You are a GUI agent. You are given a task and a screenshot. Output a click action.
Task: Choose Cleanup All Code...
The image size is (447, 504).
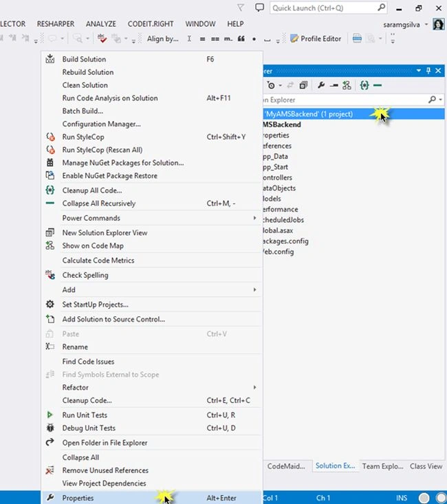152,190
